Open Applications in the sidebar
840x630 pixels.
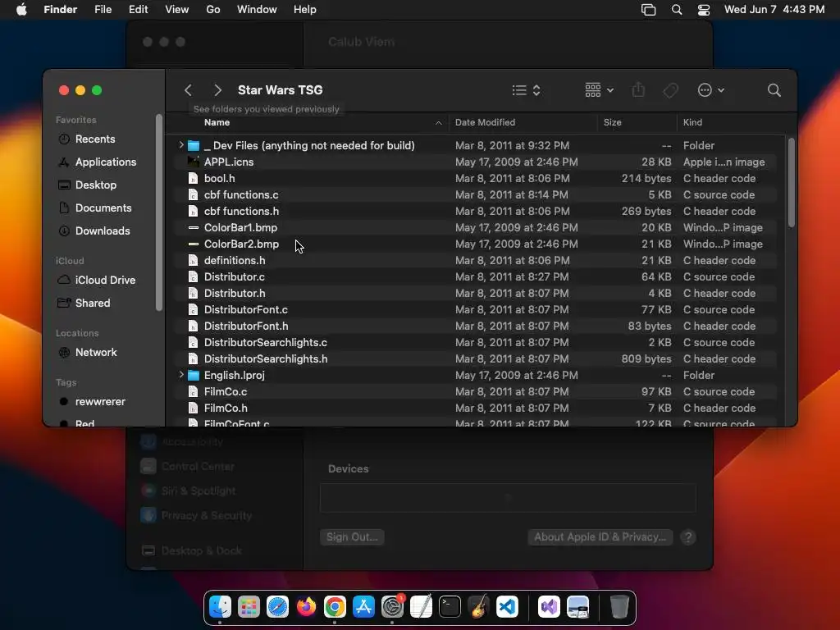pyautogui.click(x=106, y=162)
